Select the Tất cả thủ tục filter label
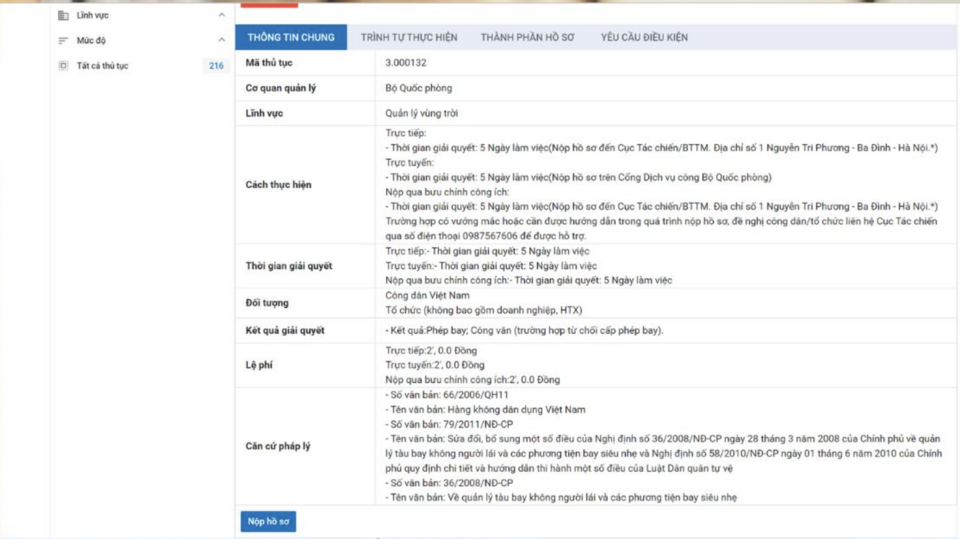Viewport: 960px width, 539px height. pyautogui.click(x=102, y=66)
